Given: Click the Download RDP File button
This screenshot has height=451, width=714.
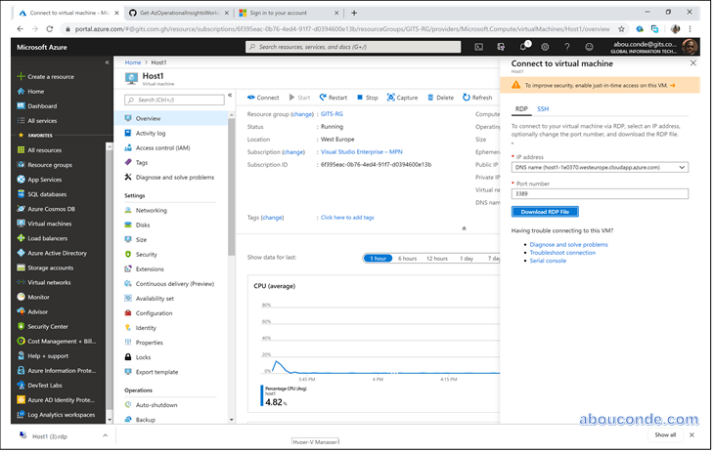Looking at the screenshot, I should click(x=544, y=211).
